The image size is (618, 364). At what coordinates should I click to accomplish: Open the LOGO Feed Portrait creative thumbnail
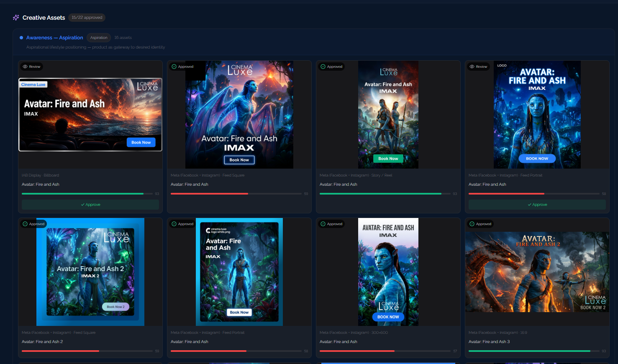click(x=537, y=115)
